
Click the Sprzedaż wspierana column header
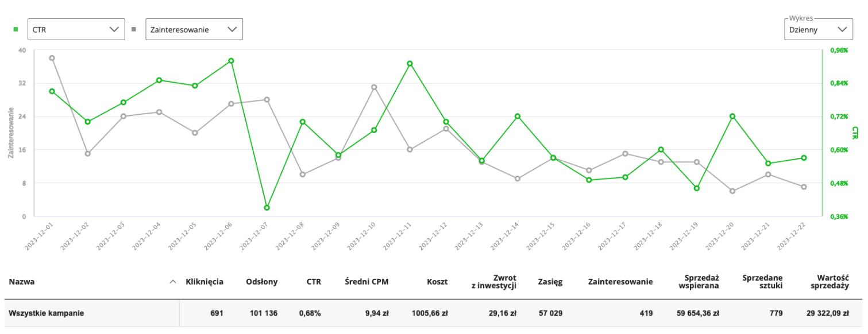click(699, 282)
